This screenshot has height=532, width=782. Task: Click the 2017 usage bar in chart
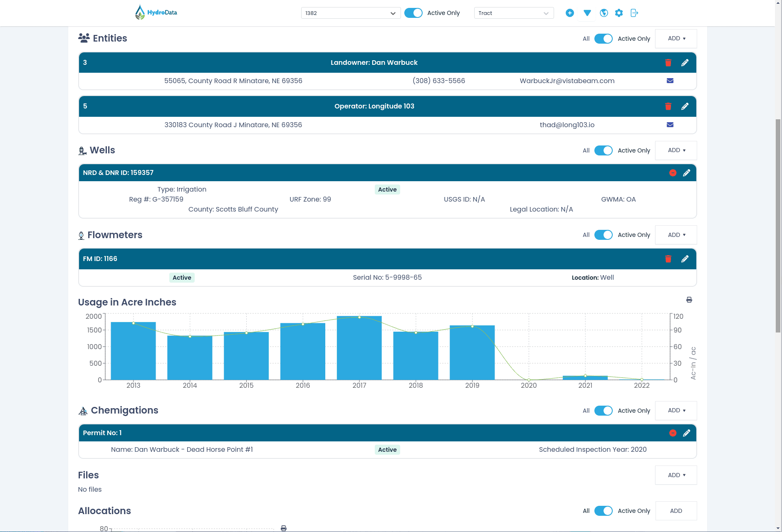coord(359,348)
